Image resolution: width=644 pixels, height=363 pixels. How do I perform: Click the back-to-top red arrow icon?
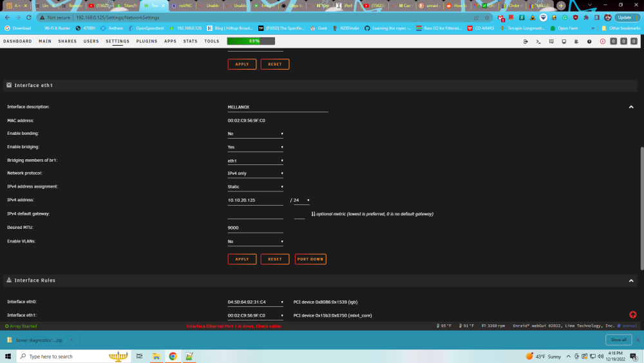coord(633,315)
